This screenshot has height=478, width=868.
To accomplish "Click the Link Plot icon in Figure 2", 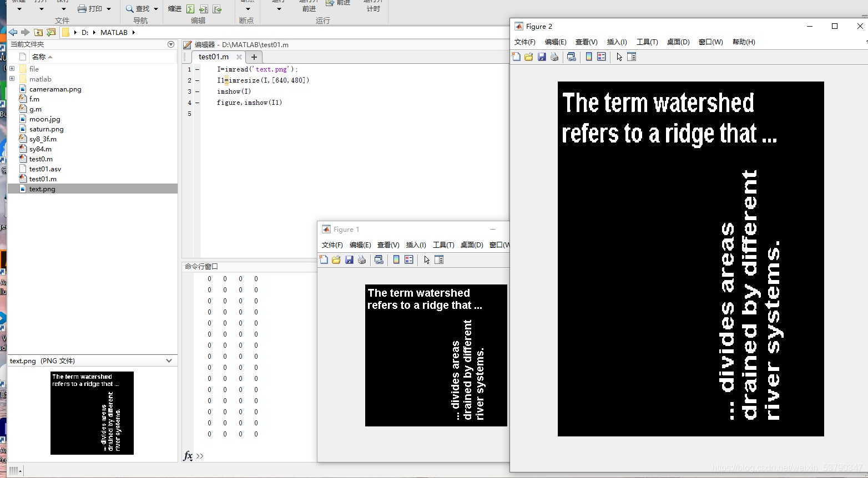I will pyautogui.click(x=571, y=57).
